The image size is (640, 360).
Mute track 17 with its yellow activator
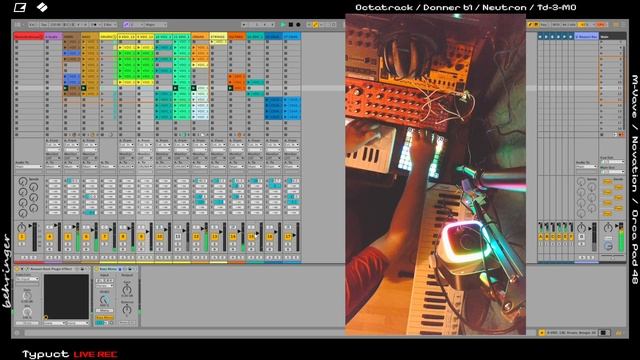(x=288, y=237)
